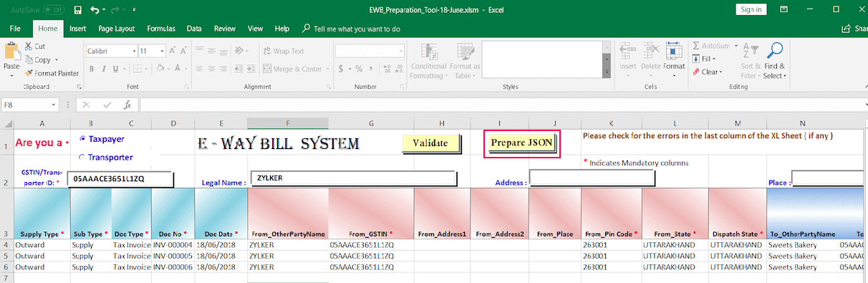
Task: Expand the Fill dropdown in Editing
Action: 715,59
